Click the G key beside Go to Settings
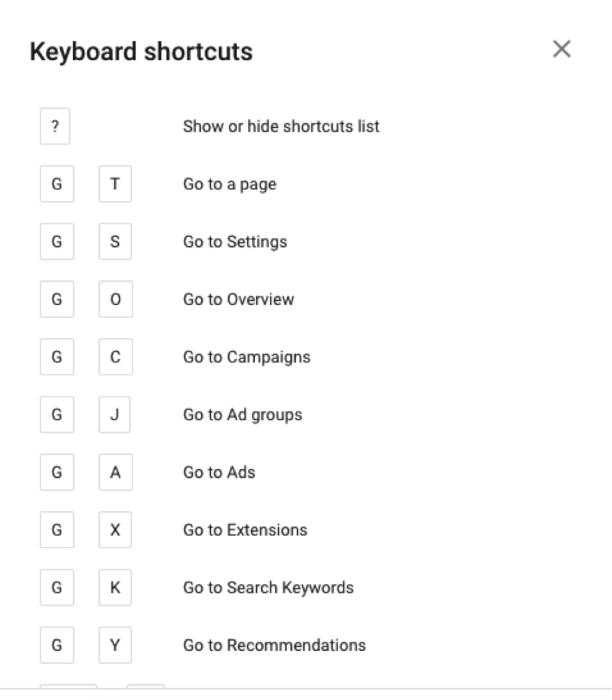Image resolution: width=612 pixels, height=700 pixels. (57, 242)
